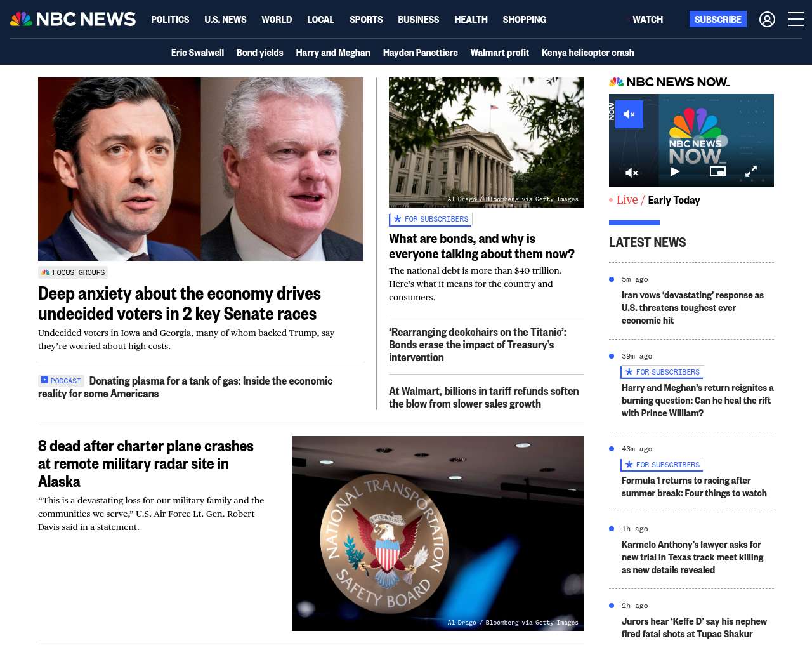Open the Rearranging deckchairs on the Titanic story

(478, 345)
